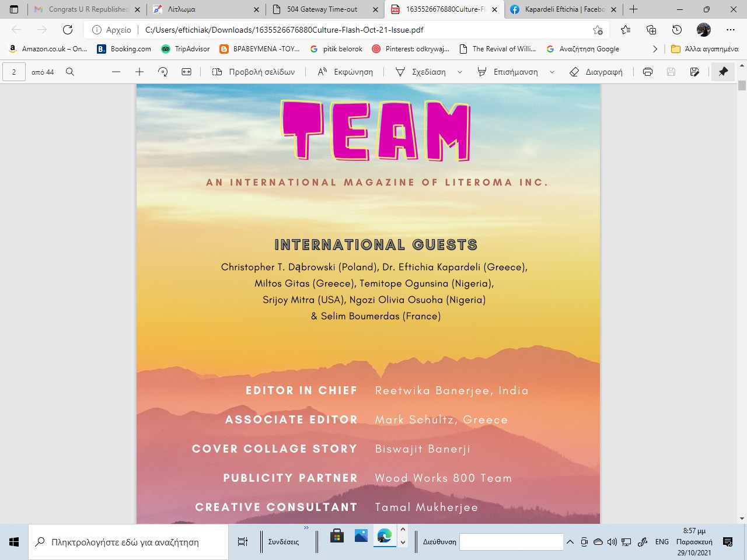Zoom out with the minus icon
Viewport: 747px width, 560px height.
pyautogui.click(x=116, y=72)
